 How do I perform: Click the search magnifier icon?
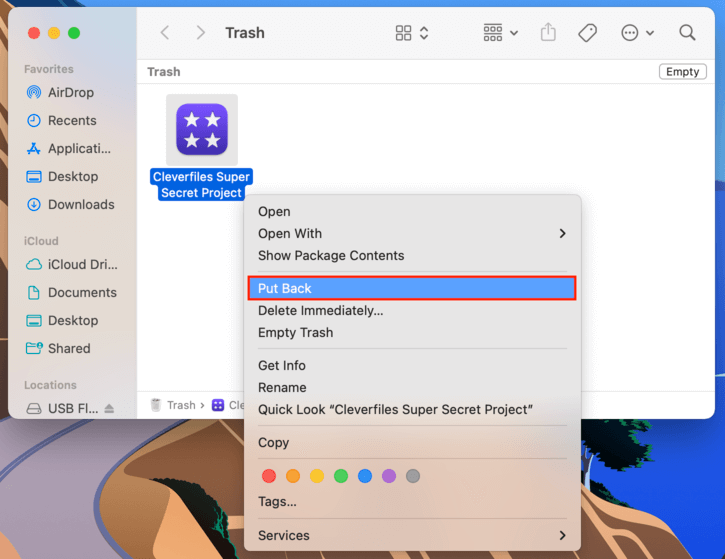pos(687,33)
